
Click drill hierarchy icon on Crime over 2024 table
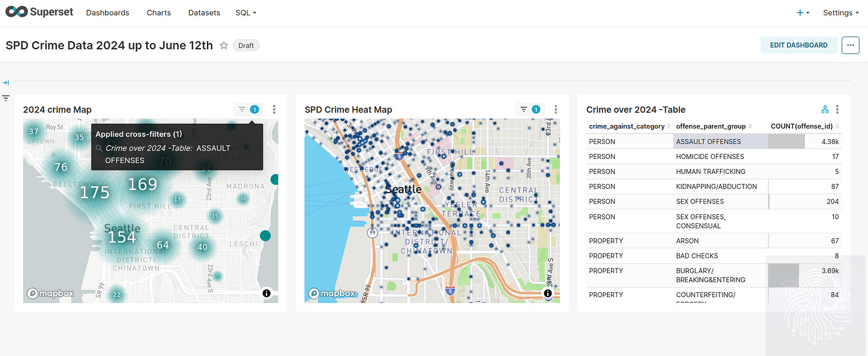coord(825,110)
